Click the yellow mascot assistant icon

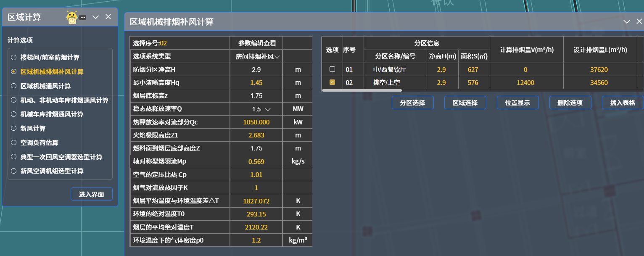click(x=72, y=18)
